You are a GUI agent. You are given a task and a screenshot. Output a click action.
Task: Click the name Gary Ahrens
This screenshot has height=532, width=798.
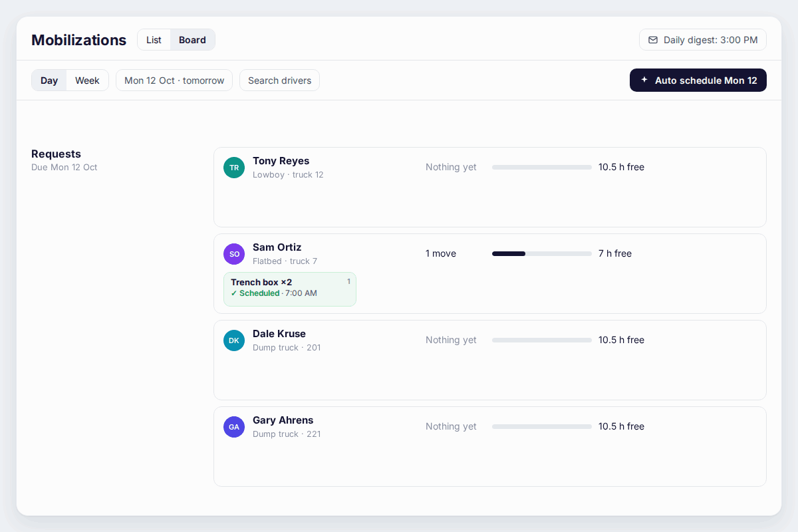tap(283, 420)
